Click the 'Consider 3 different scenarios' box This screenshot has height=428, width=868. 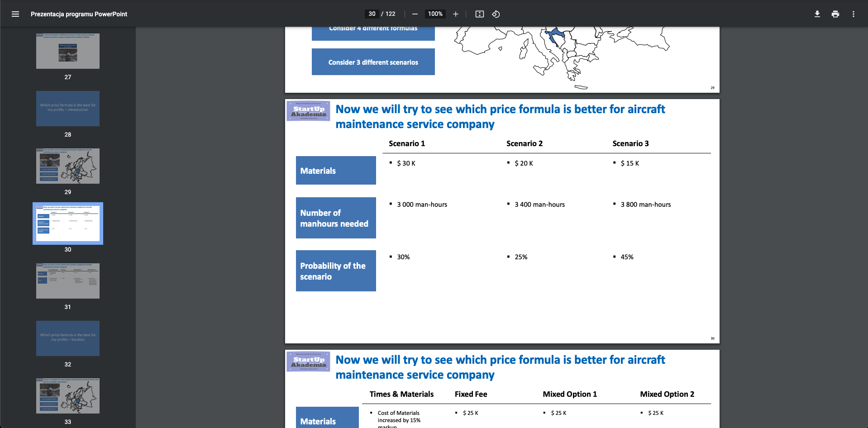point(373,62)
